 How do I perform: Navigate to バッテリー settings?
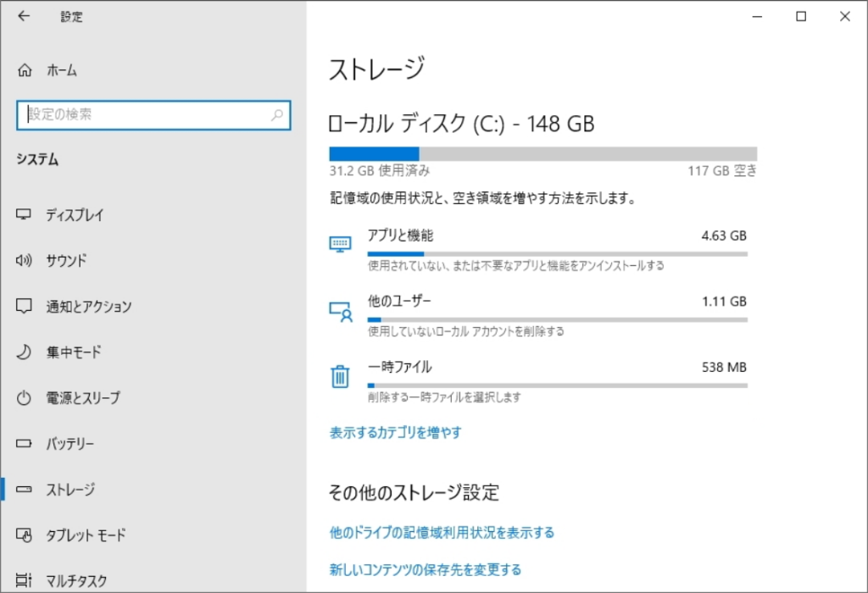click(x=70, y=443)
